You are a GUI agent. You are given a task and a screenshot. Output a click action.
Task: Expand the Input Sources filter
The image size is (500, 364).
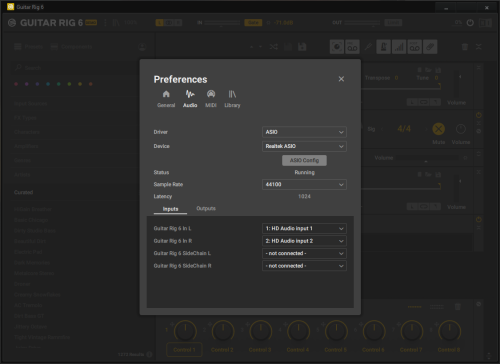30,104
